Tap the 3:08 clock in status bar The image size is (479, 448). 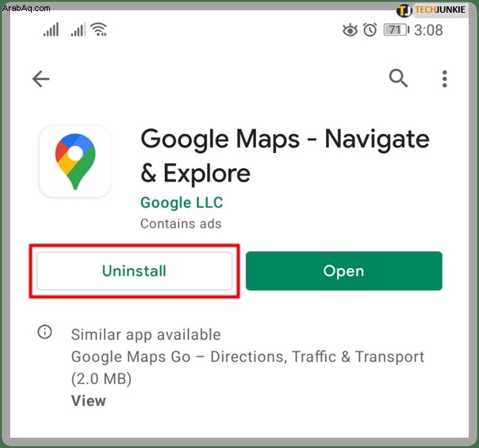click(428, 30)
